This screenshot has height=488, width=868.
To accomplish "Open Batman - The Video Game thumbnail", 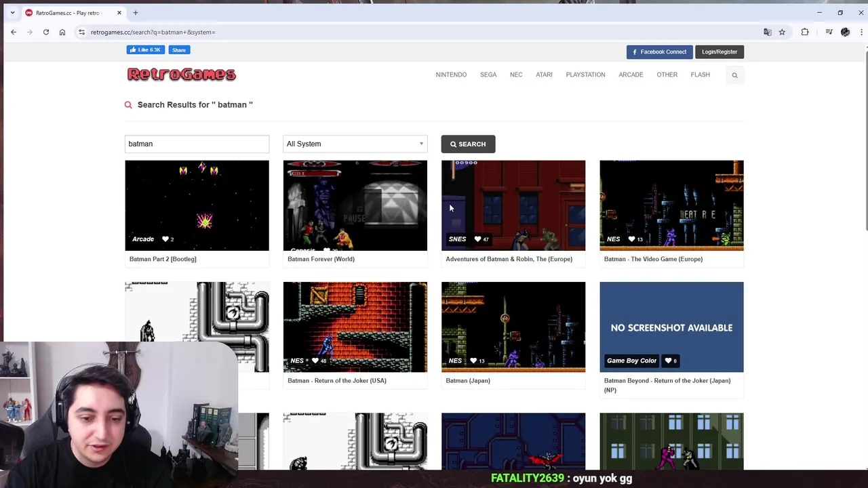I will (671, 205).
